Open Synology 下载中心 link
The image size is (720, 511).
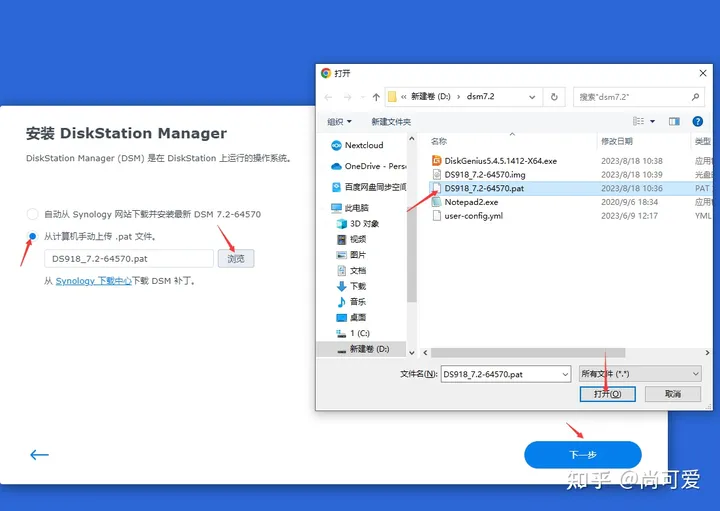coord(94,281)
